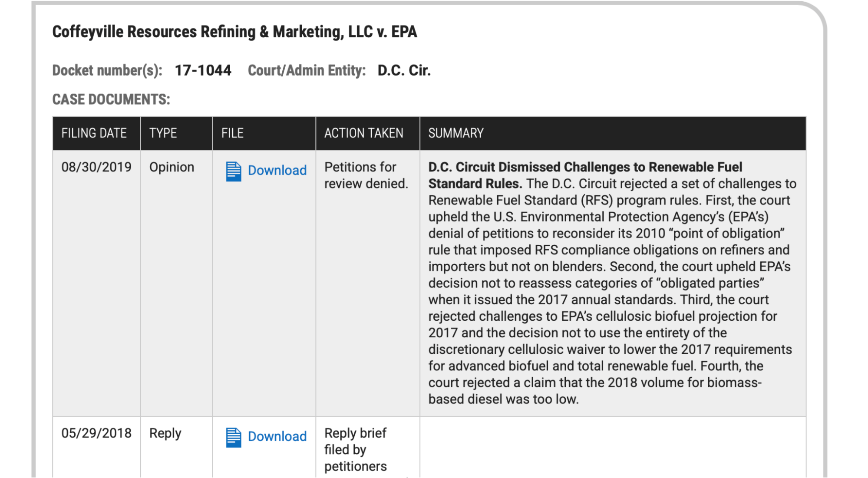Click the 08/30/2019 filing date cell

point(96,167)
